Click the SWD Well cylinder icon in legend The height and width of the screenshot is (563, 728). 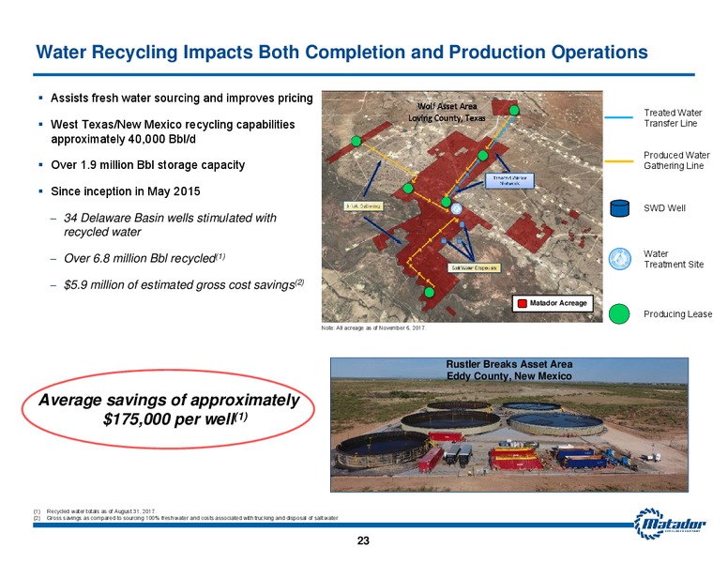[619, 208]
